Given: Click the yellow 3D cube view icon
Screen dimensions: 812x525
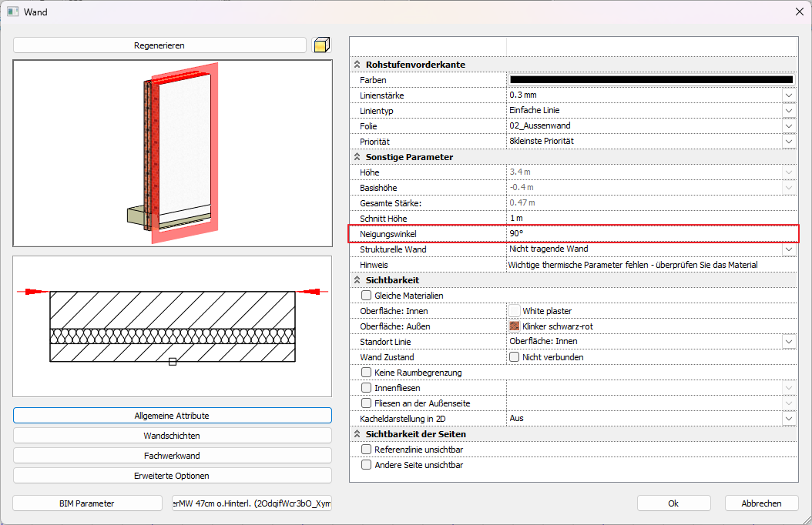Looking at the screenshot, I should [x=321, y=45].
